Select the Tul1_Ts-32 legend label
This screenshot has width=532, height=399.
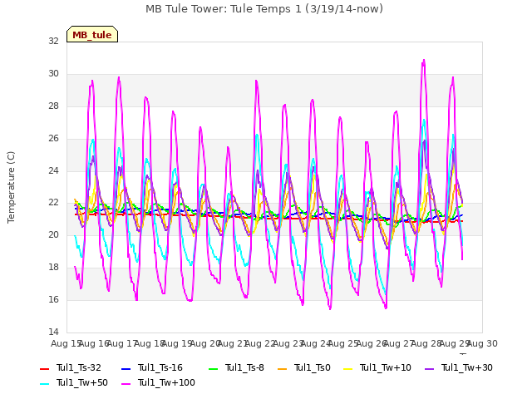79,367
